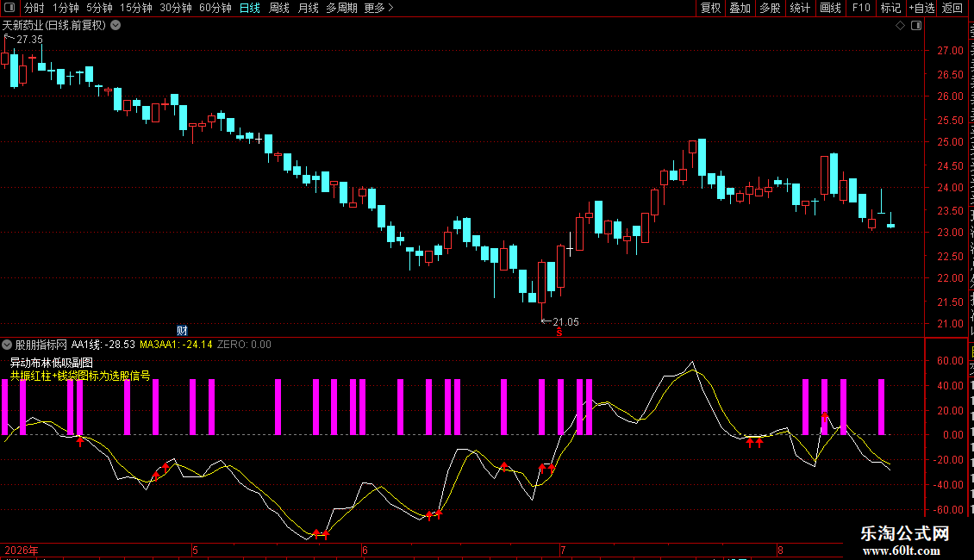Click the 27.35 high price label
The image size is (974, 560).
click(30, 39)
